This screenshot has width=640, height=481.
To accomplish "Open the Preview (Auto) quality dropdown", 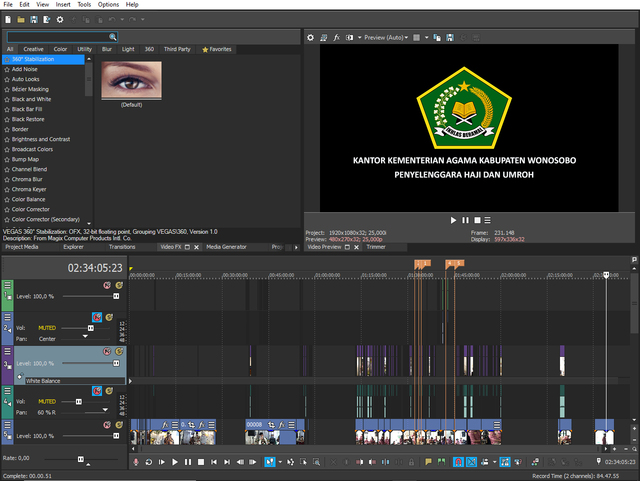I will click(x=386, y=38).
